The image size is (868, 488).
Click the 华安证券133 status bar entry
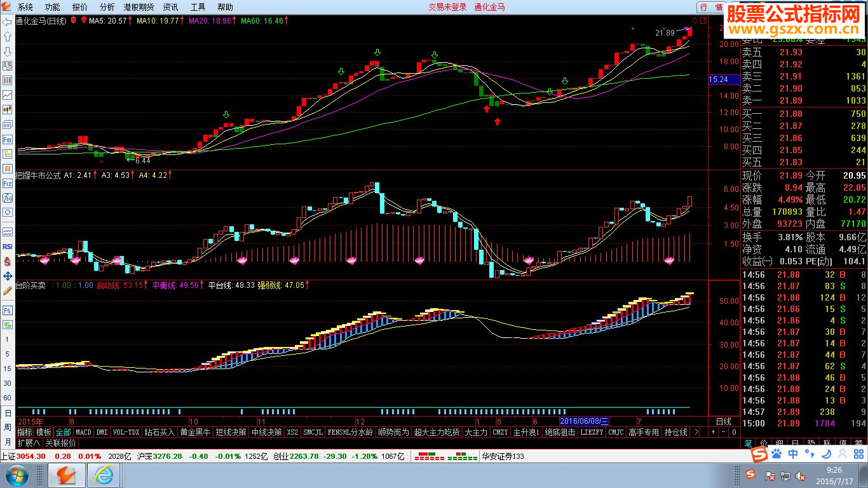(503, 456)
